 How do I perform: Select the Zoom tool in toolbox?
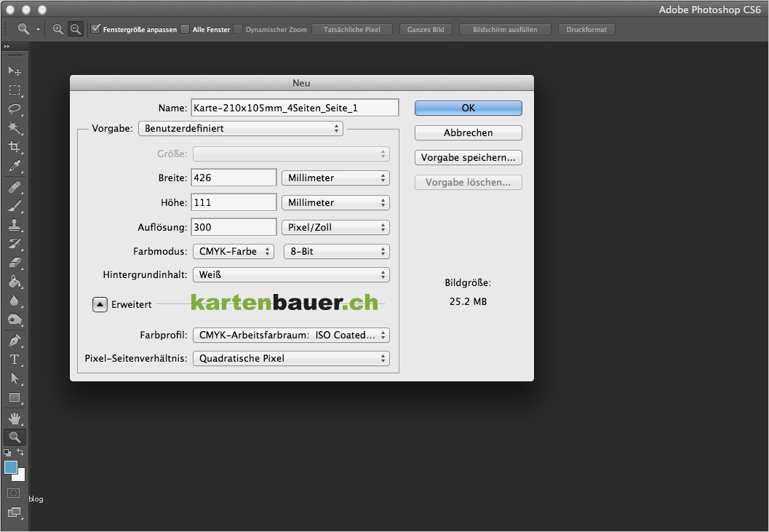click(15, 437)
